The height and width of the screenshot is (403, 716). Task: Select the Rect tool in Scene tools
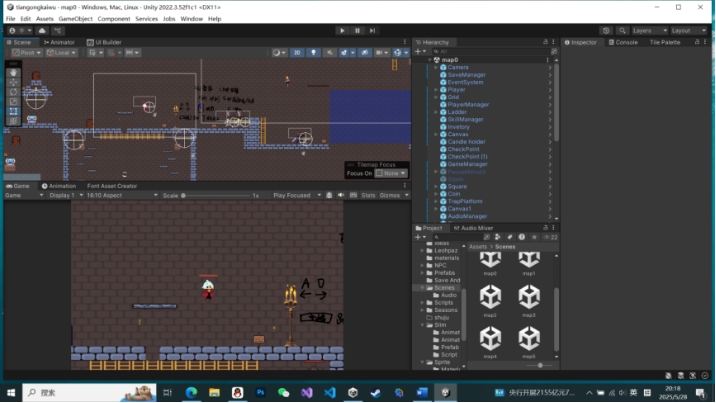coord(13,110)
